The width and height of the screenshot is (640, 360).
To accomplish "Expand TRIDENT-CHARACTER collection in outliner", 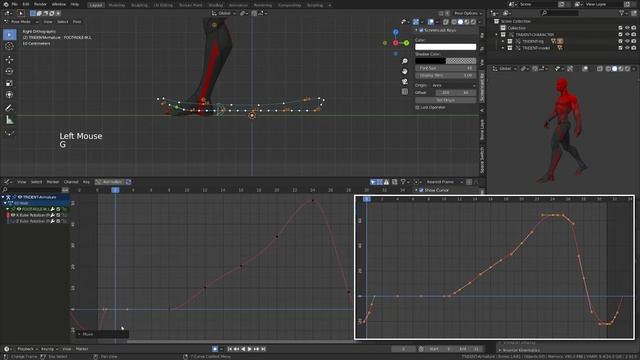I will 497,35.
